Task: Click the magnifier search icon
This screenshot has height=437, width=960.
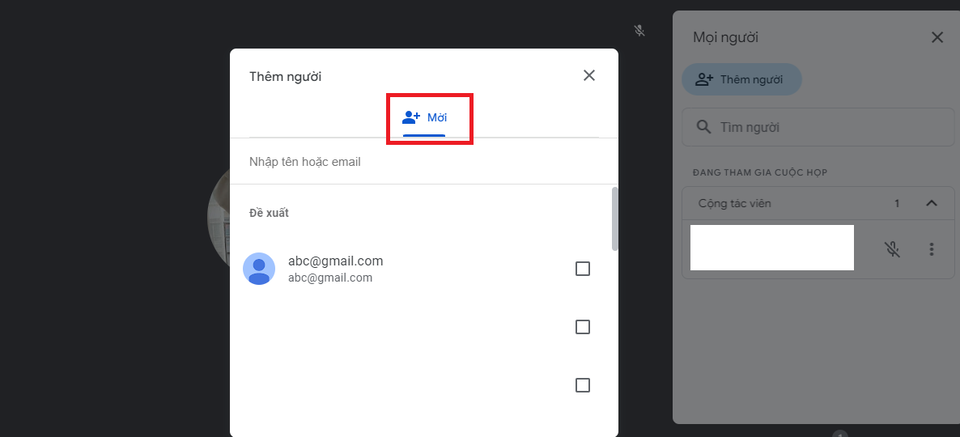Action: point(704,128)
